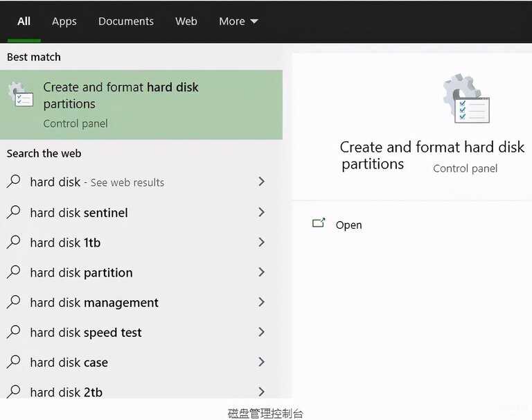
Task: Click the Disk Management icon in best match
Action: [21, 94]
